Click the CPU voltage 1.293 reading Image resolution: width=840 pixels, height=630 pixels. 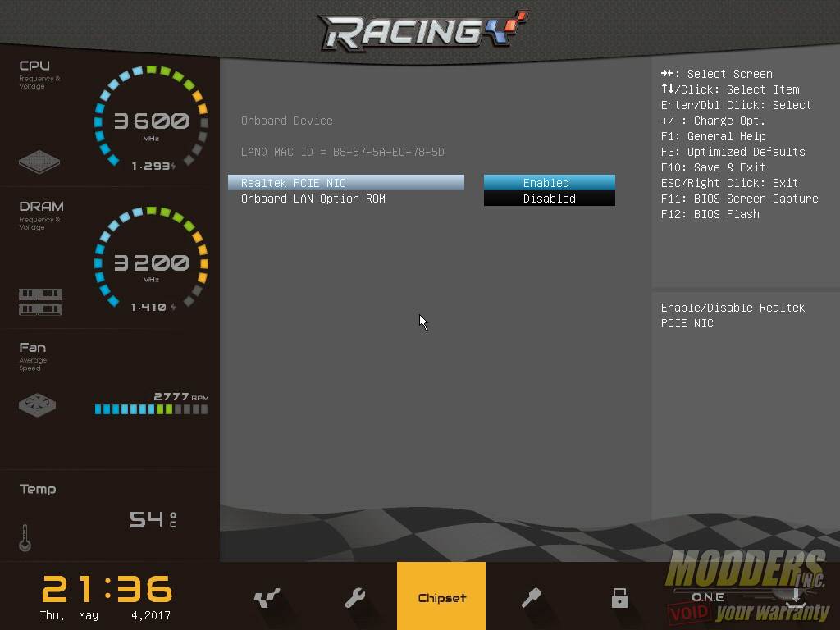tap(153, 166)
